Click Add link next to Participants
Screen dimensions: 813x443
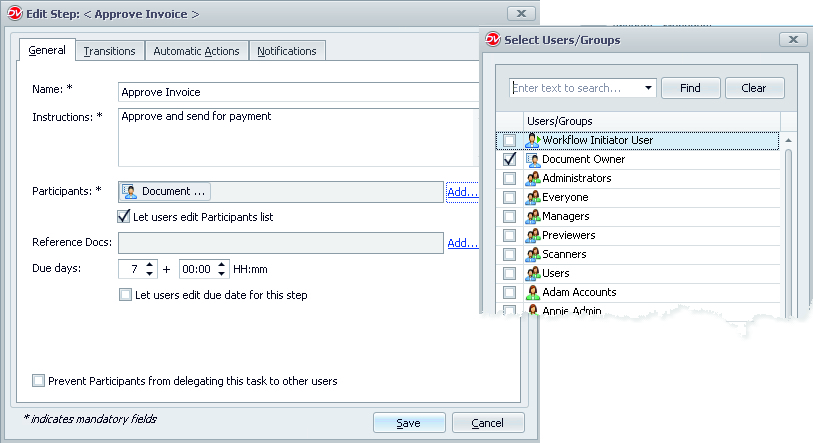point(462,192)
